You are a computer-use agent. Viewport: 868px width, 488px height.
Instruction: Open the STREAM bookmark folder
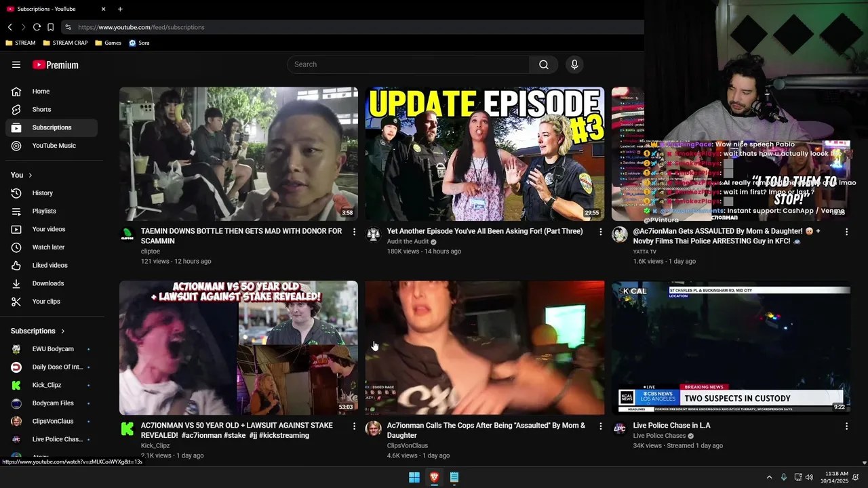20,43
